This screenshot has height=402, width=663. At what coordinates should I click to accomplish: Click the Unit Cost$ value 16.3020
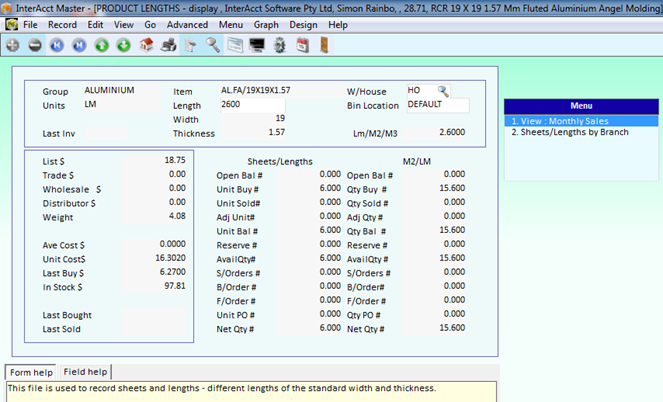coord(170,258)
